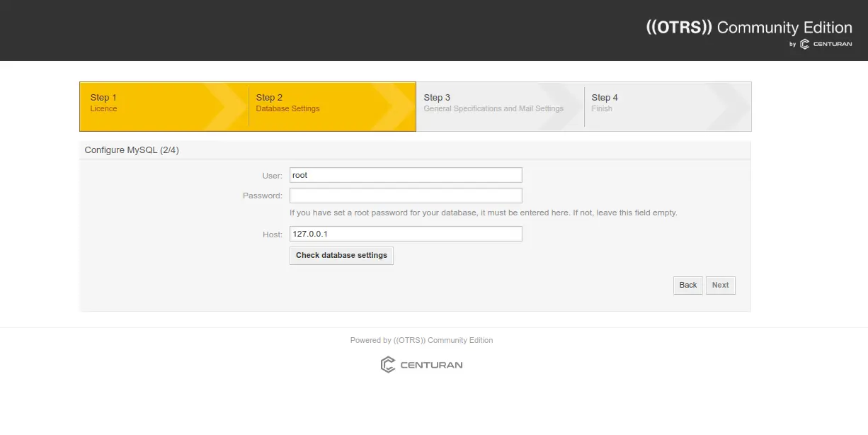Focus the Host input field

click(406, 234)
